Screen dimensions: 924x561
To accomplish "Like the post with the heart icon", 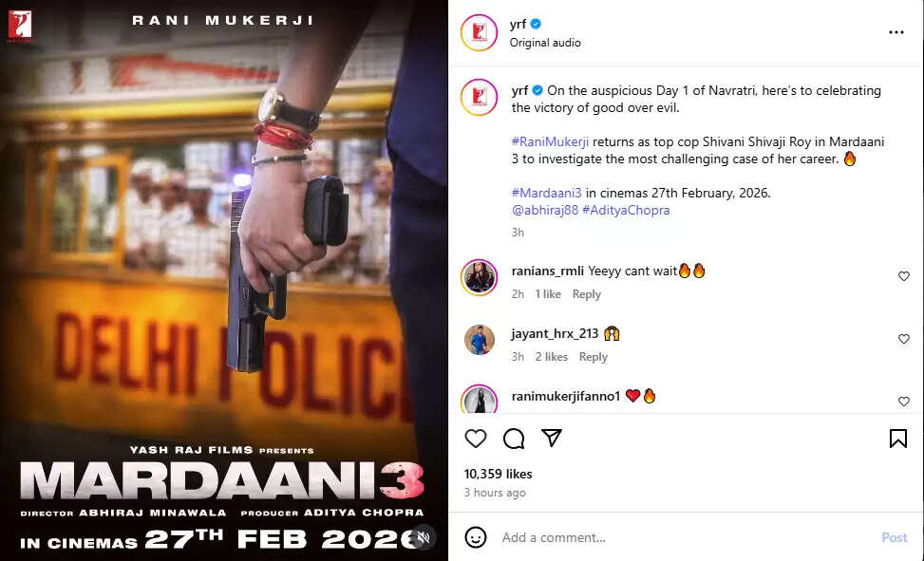I will (476, 439).
